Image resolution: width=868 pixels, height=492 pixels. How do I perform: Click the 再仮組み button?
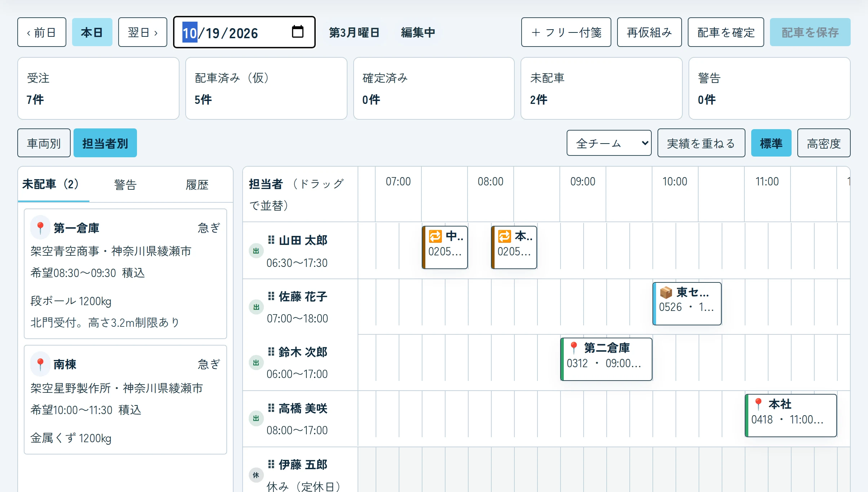tap(649, 32)
